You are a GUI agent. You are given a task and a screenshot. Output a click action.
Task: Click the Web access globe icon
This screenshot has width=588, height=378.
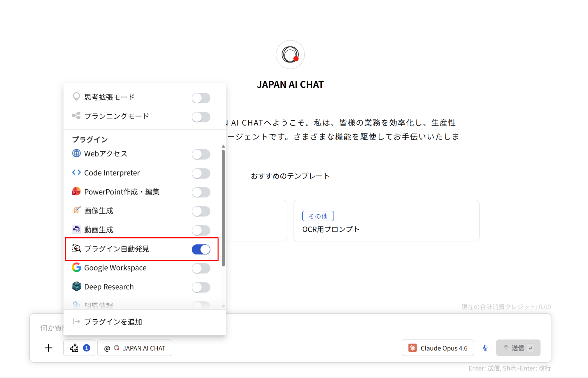click(76, 153)
